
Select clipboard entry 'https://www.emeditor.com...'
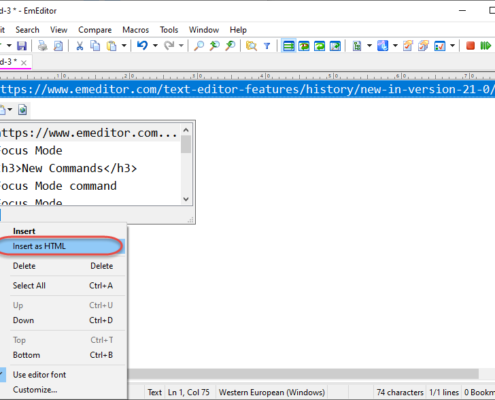pyautogui.click(x=90, y=133)
